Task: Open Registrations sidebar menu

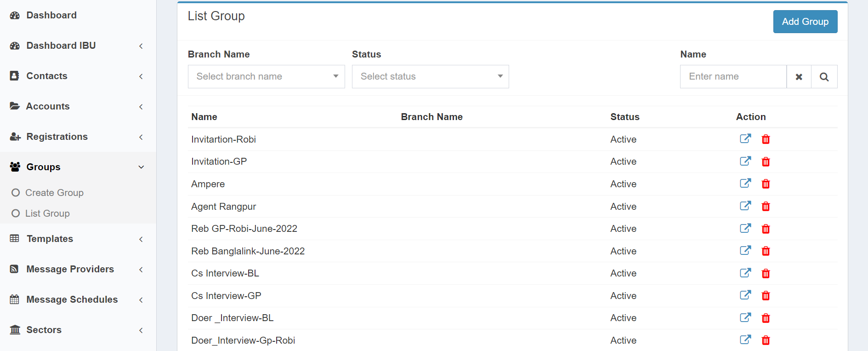Action: point(57,137)
